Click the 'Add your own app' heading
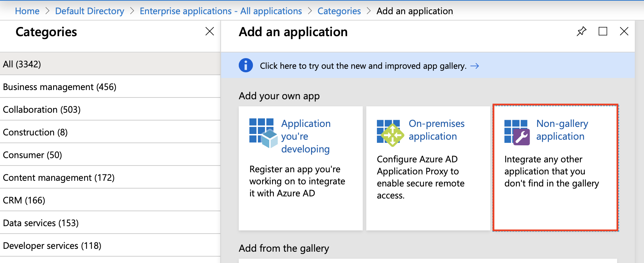 pyautogui.click(x=279, y=96)
